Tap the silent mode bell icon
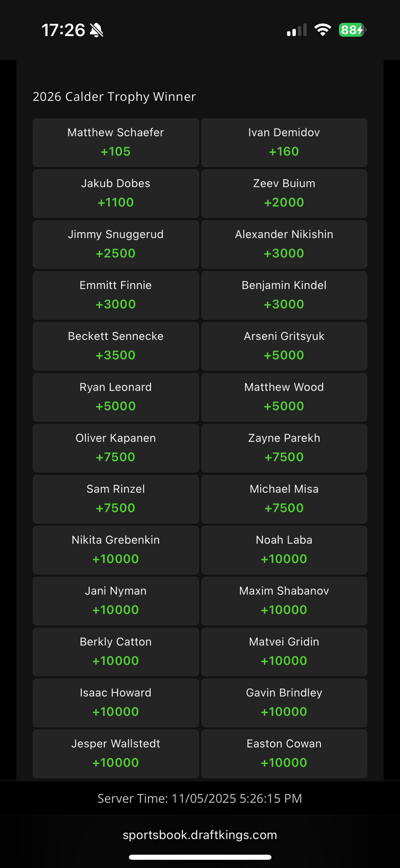This screenshot has width=400, height=868. 96,30
